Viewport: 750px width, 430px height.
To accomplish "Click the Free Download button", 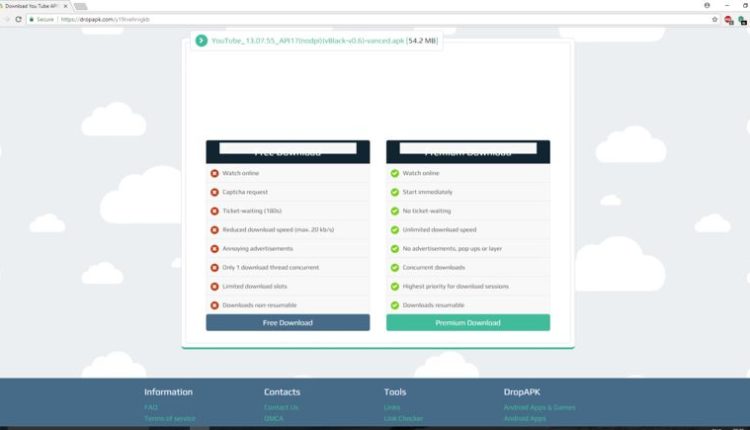I will 287,323.
